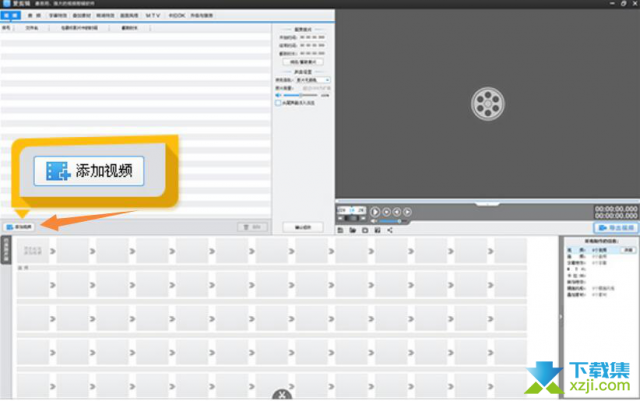
Task: Click the new project icon below the preview
Action: pyautogui.click(x=340, y=230)
